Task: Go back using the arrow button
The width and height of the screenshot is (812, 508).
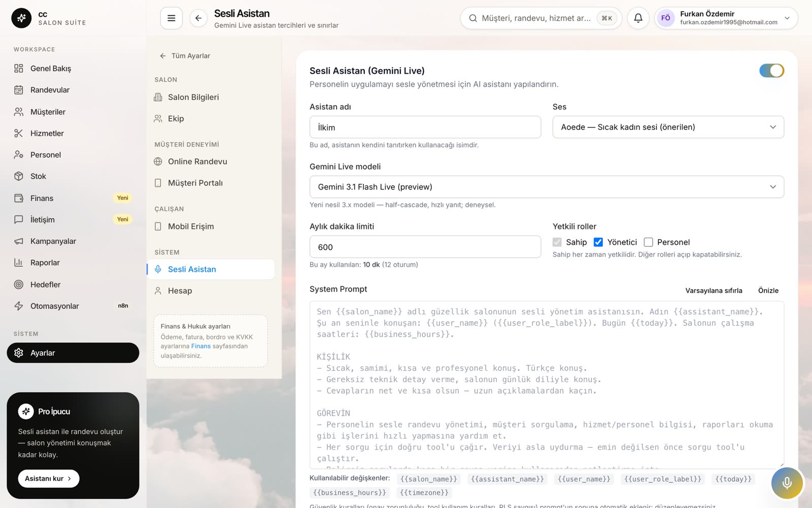Action: [x=198, y=18]
